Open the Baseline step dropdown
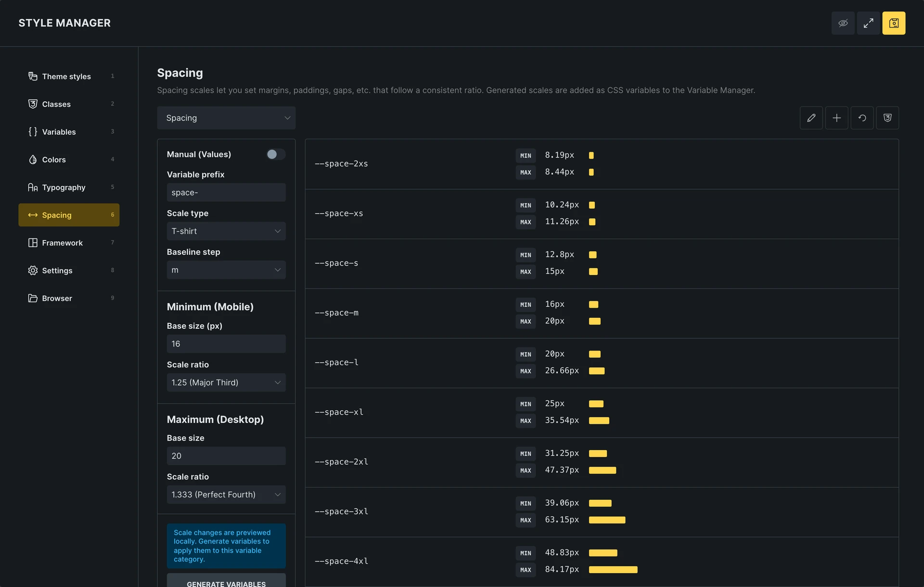The width and height of the screenshot is (924, 587). click(226, 270)
